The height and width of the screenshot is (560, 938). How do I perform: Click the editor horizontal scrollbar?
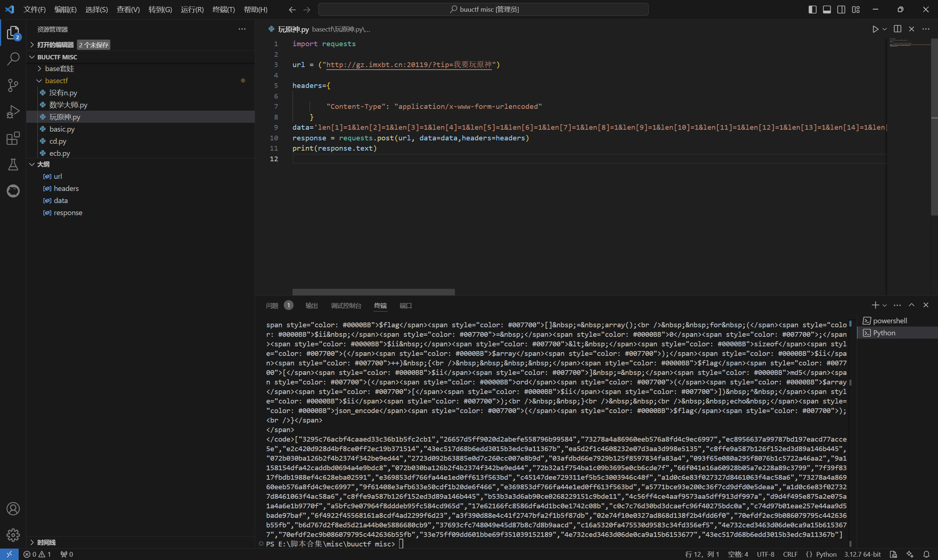click(373, 292)
